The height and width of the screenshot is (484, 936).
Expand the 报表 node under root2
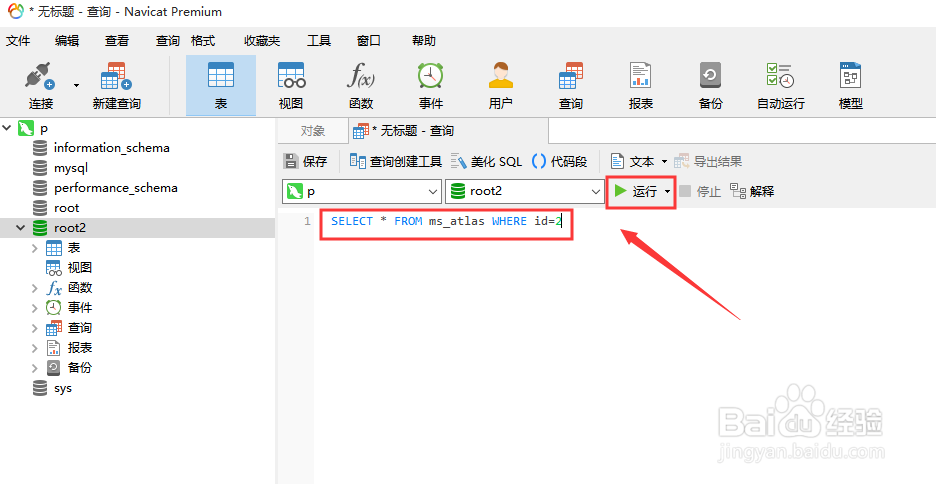35,348
